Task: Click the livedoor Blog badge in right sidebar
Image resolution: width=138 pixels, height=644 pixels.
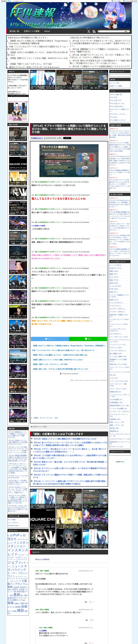Action: click(x=120, y=462)
